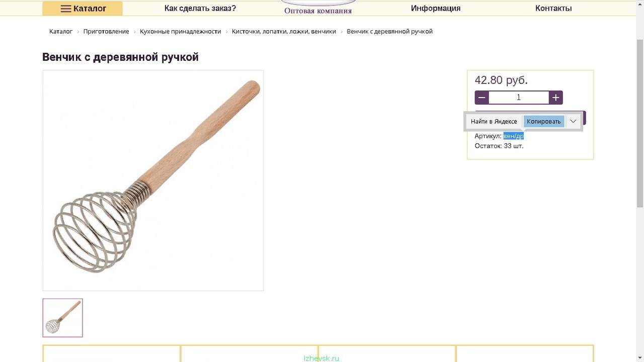Follow the Каталог breadcrumb link
The width and height of the screenshot is (644, 362).
61,31
